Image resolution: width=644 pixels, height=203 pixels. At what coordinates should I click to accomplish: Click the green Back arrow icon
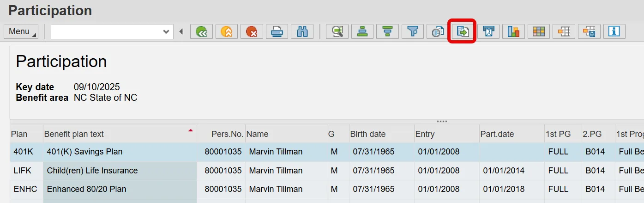201,31
